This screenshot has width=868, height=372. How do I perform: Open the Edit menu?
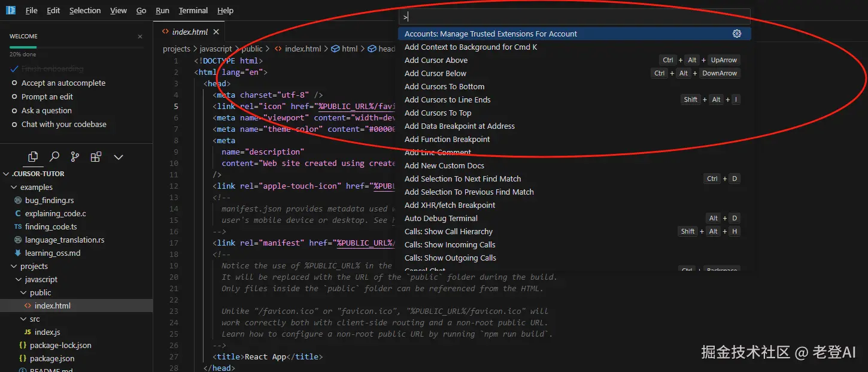point(53,10)
